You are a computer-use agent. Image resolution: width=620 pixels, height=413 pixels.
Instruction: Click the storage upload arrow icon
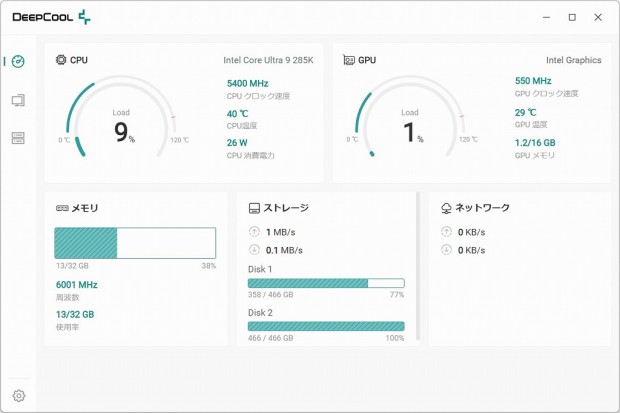pos(254,232)
